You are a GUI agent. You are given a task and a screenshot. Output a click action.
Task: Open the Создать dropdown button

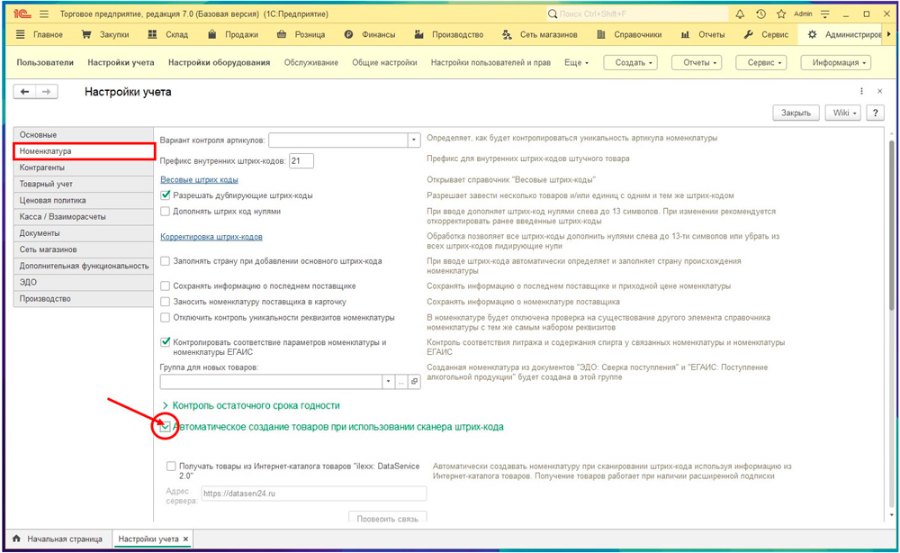pos(630,63)
